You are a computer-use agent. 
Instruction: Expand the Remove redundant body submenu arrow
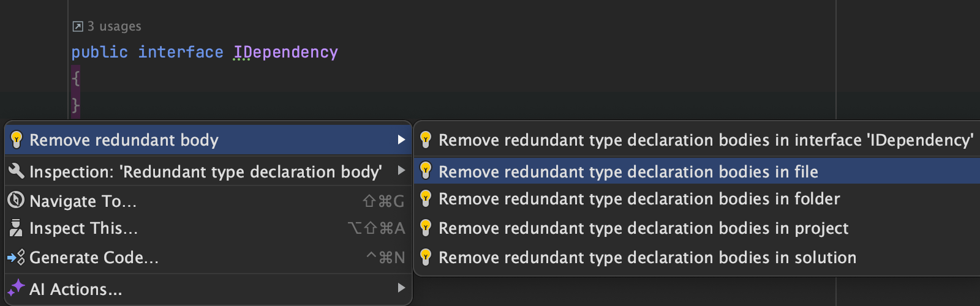point(401,140)
